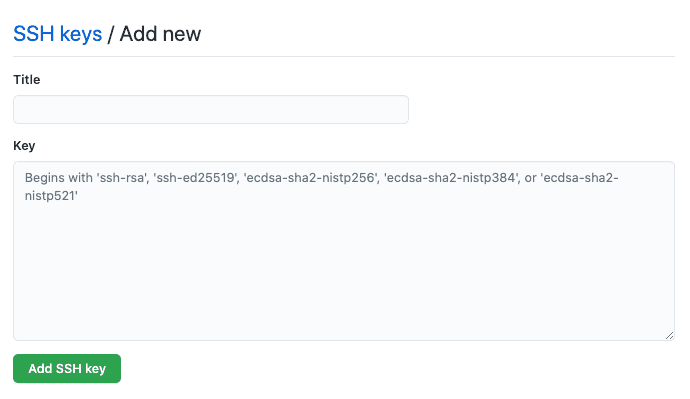Image resolution: width=690 pixels, height=399 pixels.
Task: Click the 'ecdsa-sha2-nistp384' placeholder in the Key box
Action: coord(451,178)
